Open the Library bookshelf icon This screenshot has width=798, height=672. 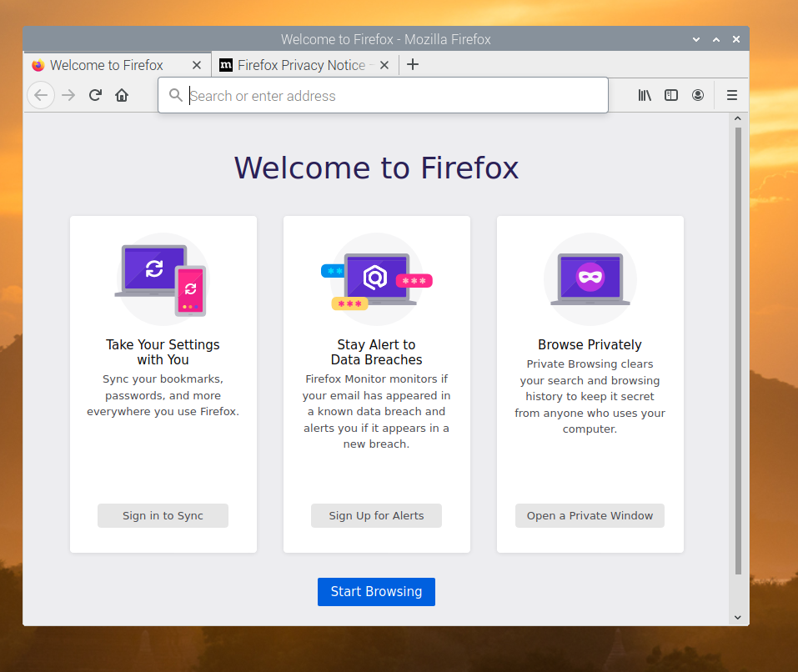(645, 95)
